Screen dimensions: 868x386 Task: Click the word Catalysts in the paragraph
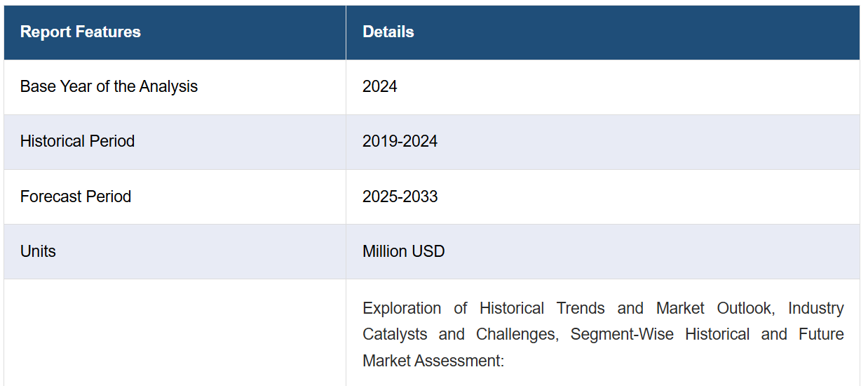pos(394,334)
